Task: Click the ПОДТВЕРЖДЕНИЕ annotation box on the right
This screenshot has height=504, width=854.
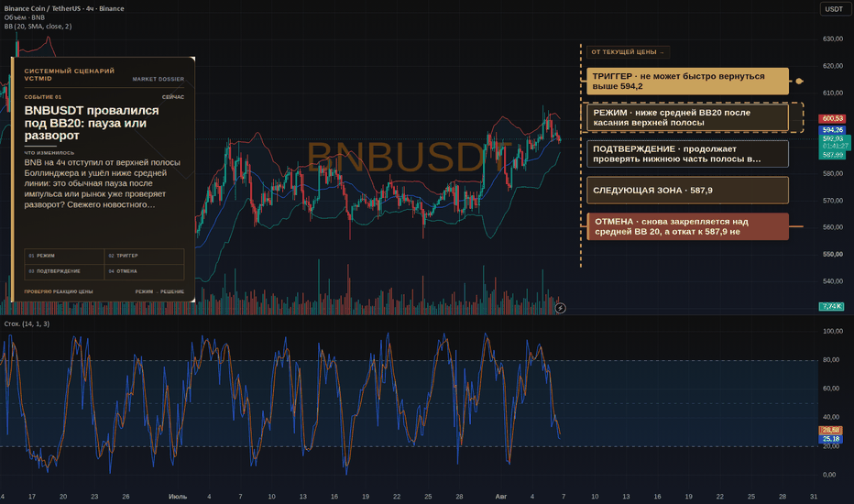Action: click(x=687, y=154)
